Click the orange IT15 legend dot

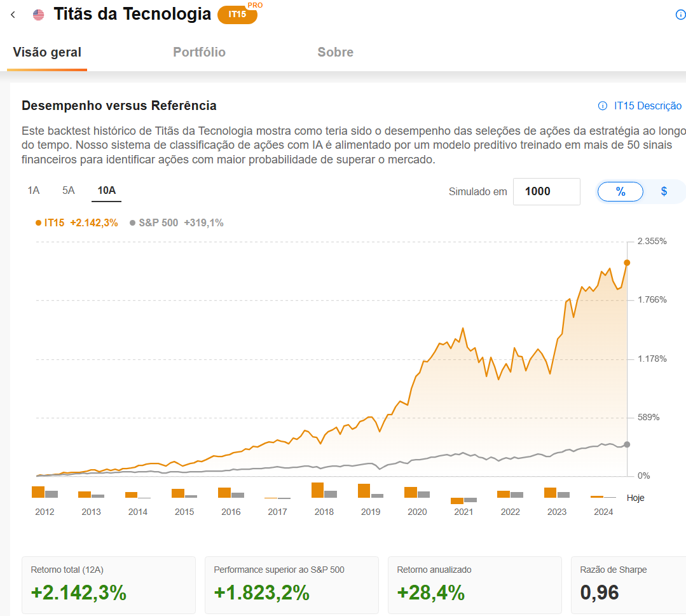(x=39, y=223)
